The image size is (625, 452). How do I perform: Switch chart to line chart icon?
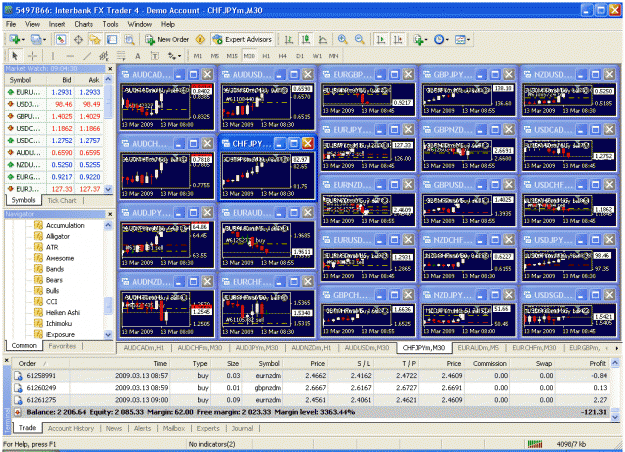[x=323, y=39]
